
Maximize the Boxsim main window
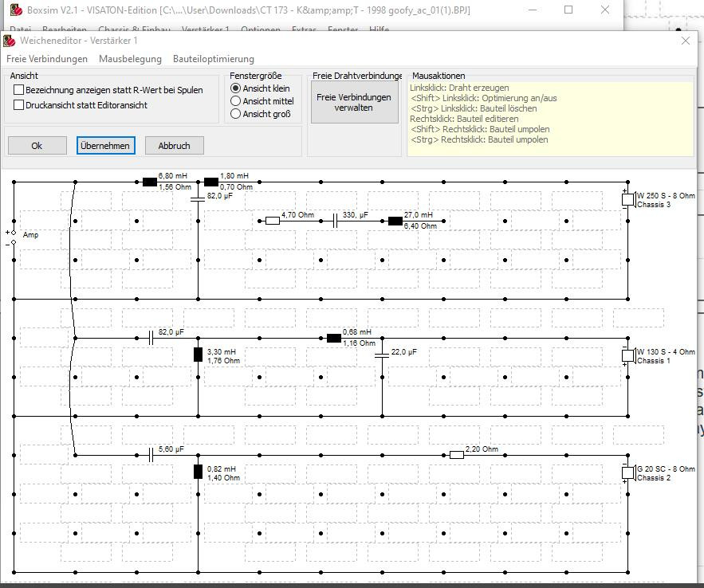[568, 10]
